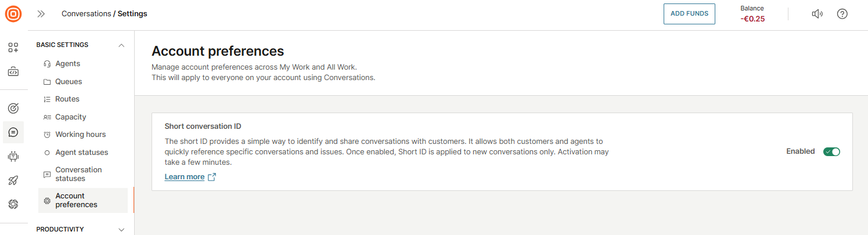Click the Conversations breadcrumb
This screenshot has width=868, height=235.
86,14
